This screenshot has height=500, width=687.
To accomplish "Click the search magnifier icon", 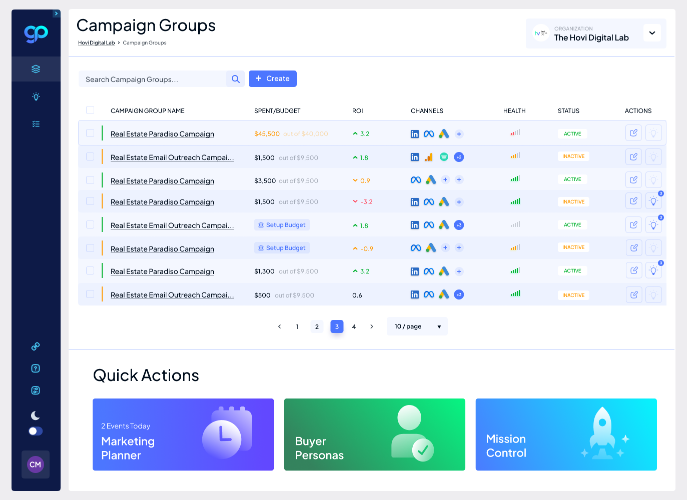I will tap(236, 79).
